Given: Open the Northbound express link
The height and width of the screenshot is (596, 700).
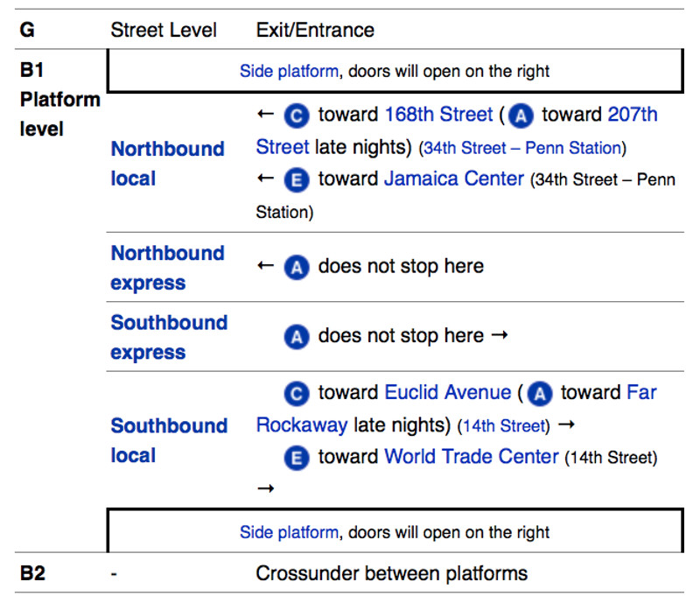Looking at the screenshot, I should coord(167,268).
